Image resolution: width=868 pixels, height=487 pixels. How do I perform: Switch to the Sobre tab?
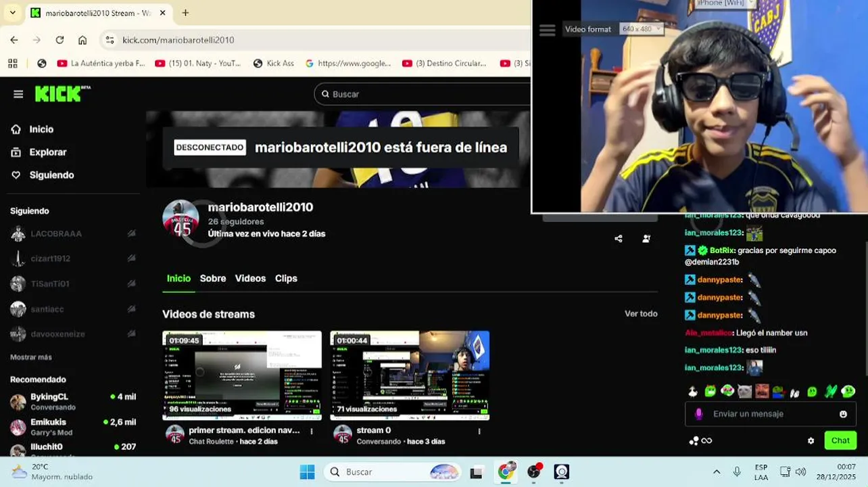(x=213, y=279)
